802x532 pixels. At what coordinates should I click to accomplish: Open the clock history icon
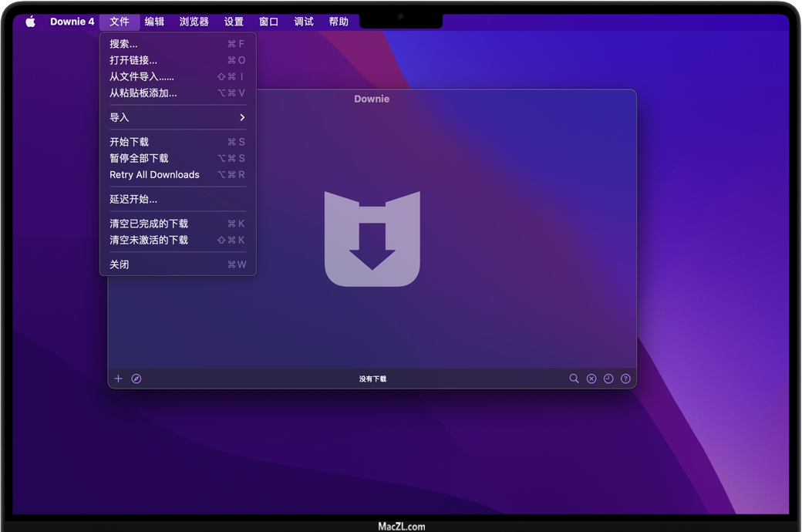coord(608,379)
